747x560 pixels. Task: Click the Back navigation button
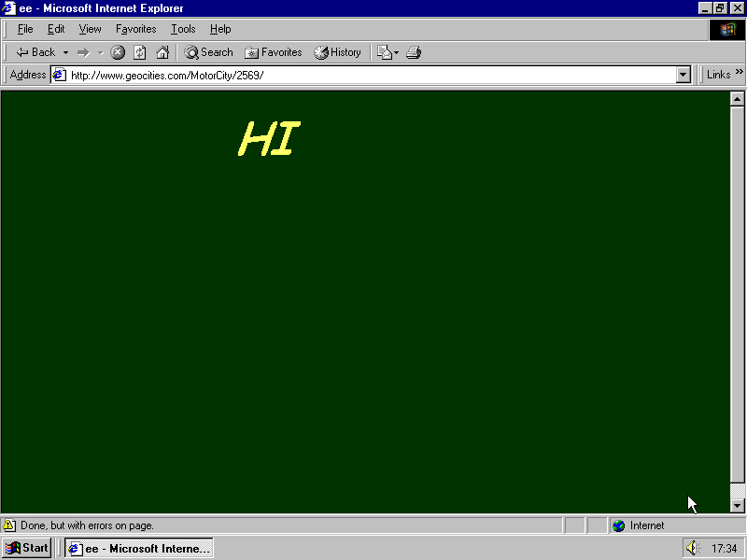[x=35, y=52]
